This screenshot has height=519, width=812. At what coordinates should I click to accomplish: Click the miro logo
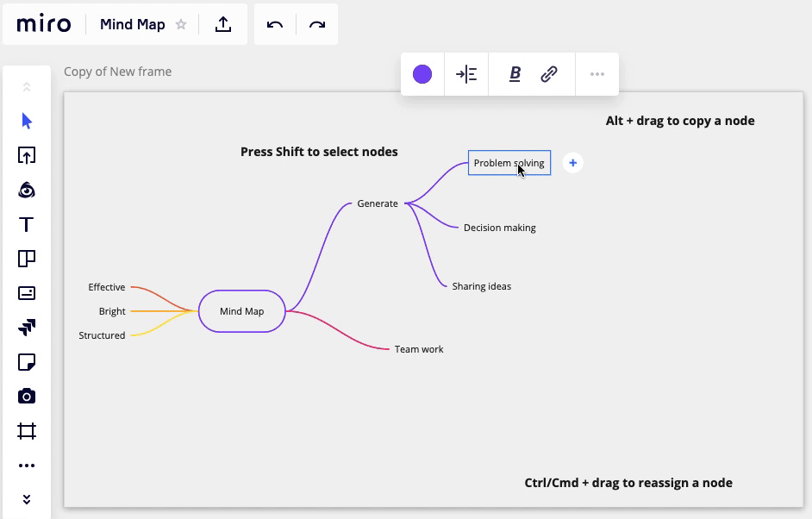coord(44,24)
